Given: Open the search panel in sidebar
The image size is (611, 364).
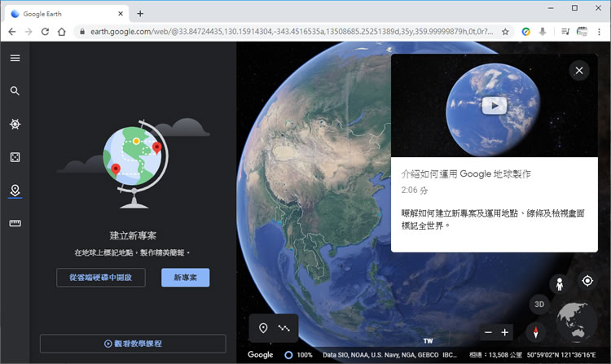Looking at the screenshot, I should [15, 91].
